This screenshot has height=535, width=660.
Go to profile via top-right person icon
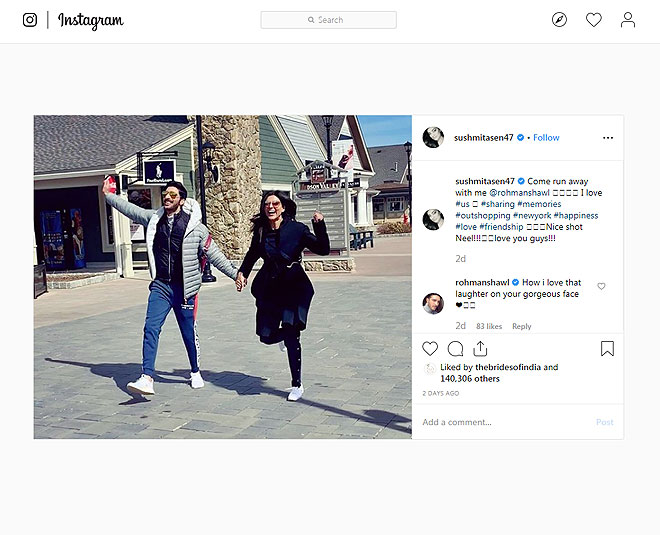pos(627,20)
